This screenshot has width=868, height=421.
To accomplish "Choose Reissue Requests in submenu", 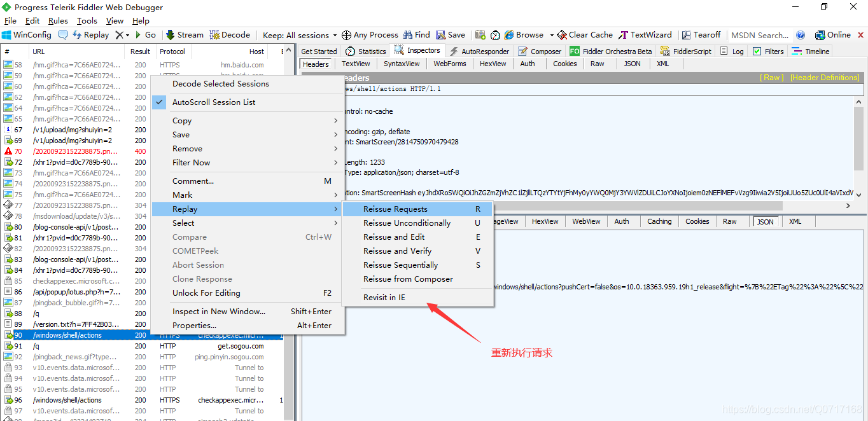I will tap(417, 209).
